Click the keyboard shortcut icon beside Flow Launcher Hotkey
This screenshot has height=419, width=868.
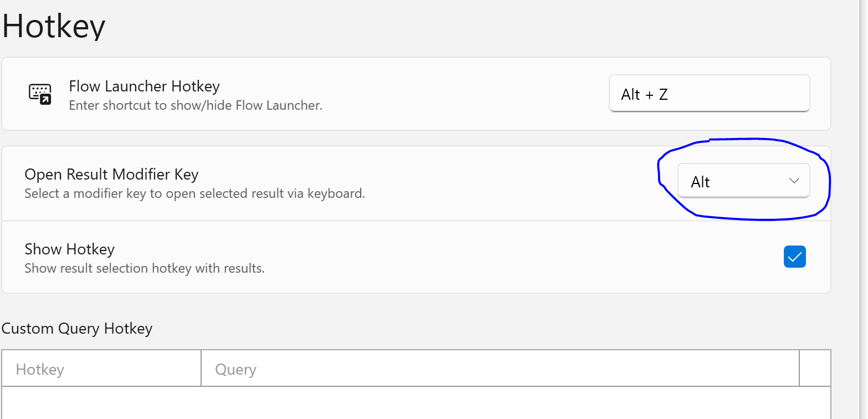[40, 94]
